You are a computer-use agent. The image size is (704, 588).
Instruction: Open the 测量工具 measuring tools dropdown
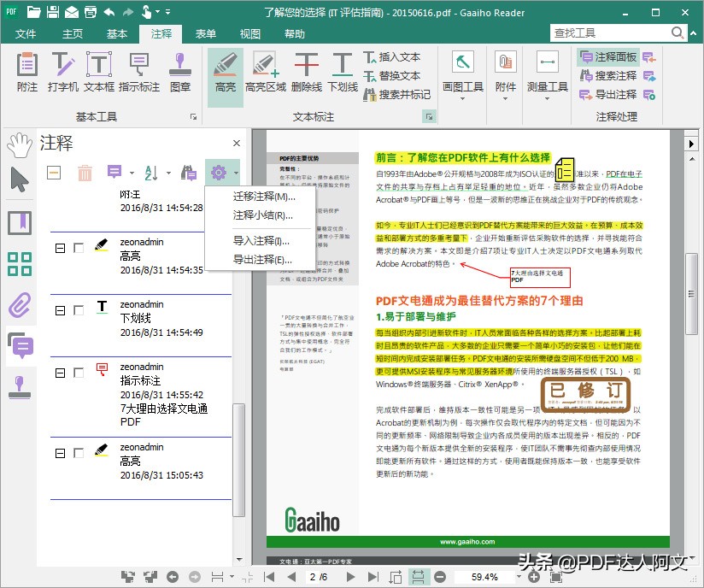[548, 75]
